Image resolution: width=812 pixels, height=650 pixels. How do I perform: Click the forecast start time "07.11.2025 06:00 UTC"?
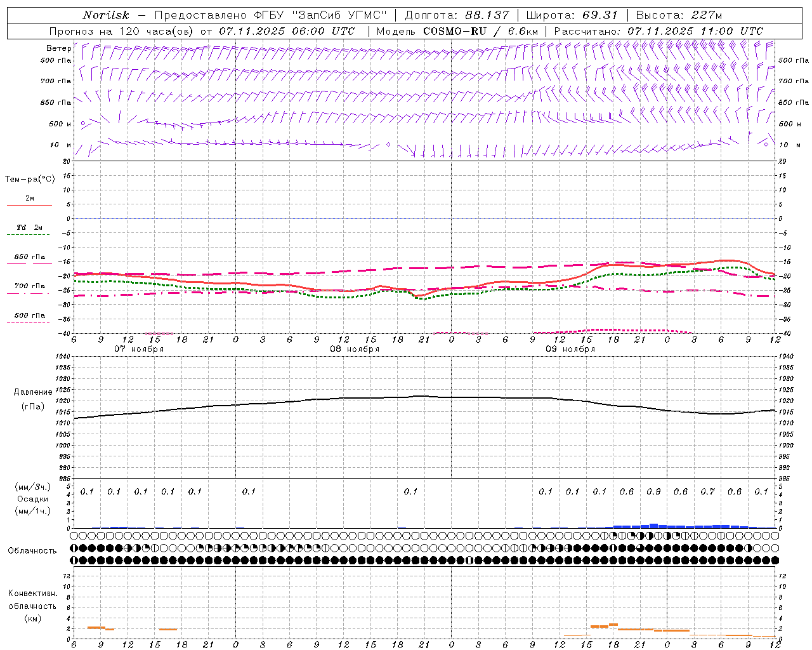287,31
